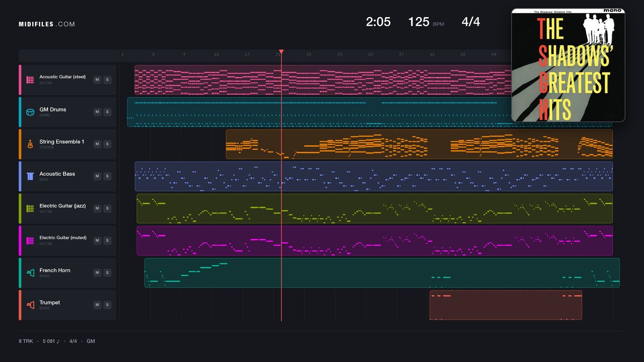Screen dimensions: 644x362
Task: Mute the French Horn track
Action: (97, 273)
